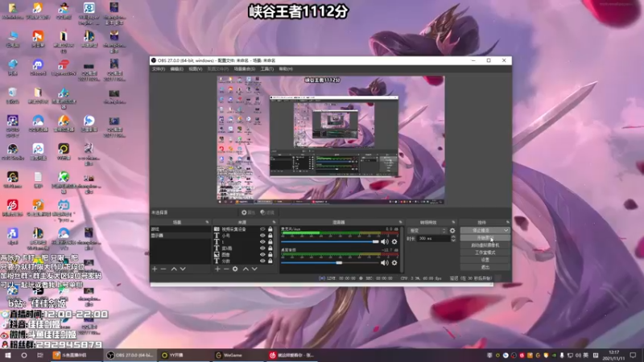Open 麦克风/Aux audio settings gear
The height and width of the screenshot is (362, 644).
point(394,242)
